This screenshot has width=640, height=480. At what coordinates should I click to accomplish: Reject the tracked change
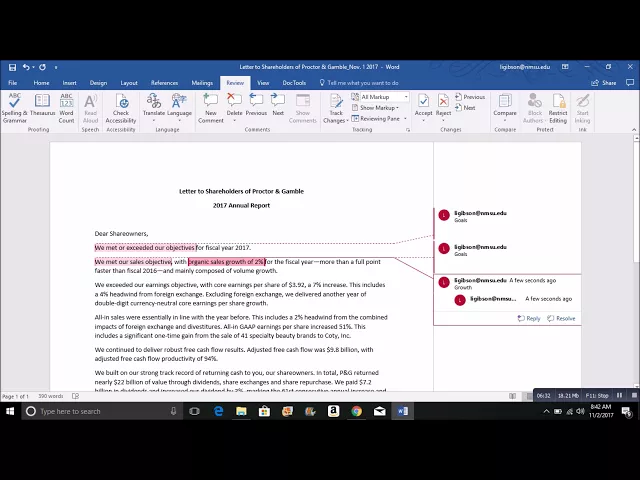(443, 108)
